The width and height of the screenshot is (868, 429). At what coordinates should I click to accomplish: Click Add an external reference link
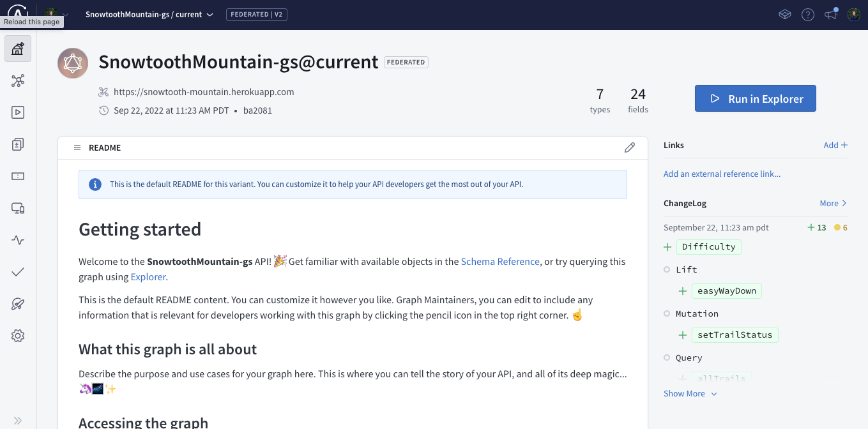click(x=722, y=174)
